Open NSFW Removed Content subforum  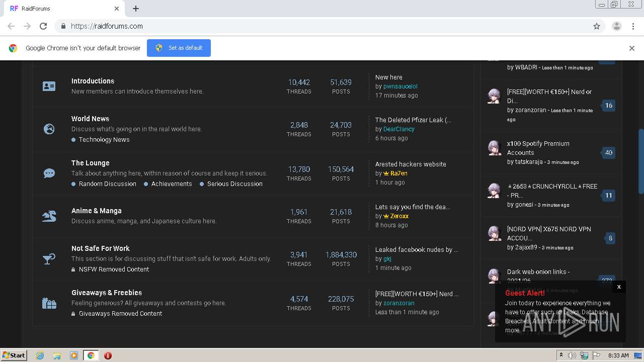[x=114, y=269]
